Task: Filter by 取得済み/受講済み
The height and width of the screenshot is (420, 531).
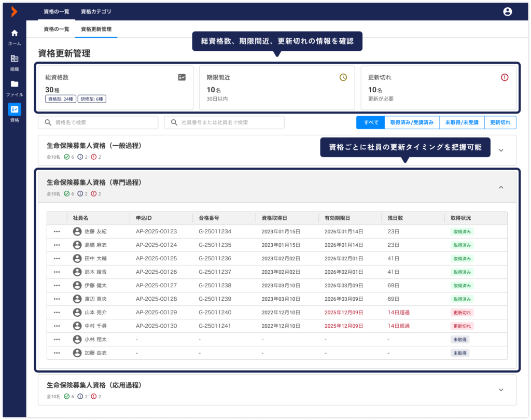Action: point(411,122)
